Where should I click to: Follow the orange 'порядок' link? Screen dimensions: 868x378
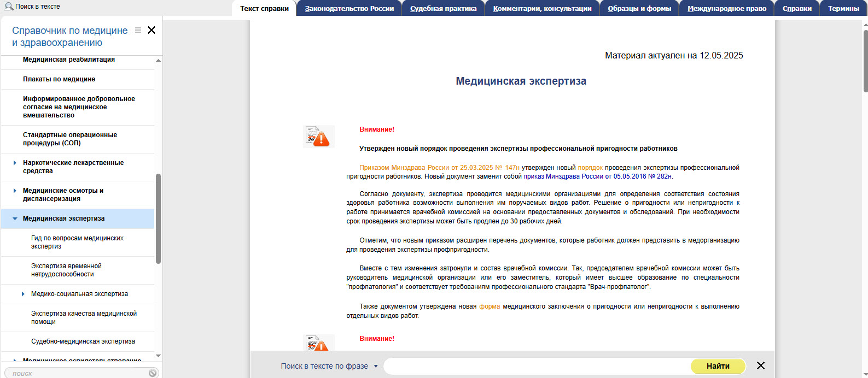(590, 168)
